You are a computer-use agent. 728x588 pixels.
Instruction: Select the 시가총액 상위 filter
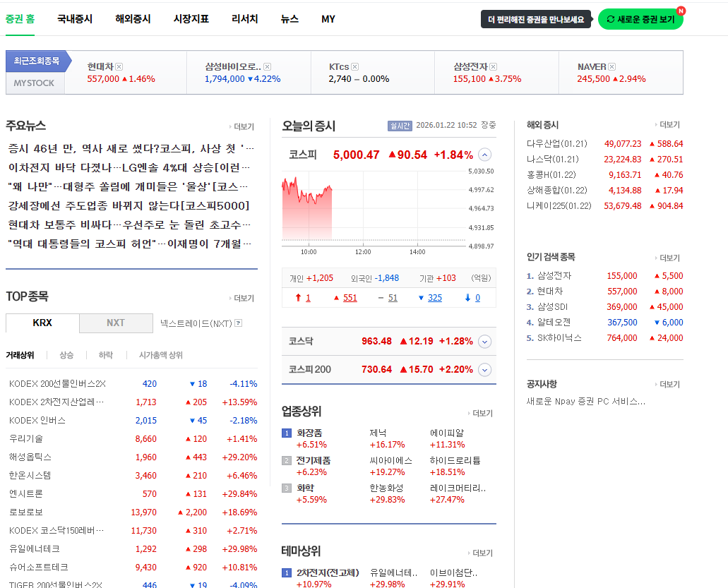click(x=161, y=355)
